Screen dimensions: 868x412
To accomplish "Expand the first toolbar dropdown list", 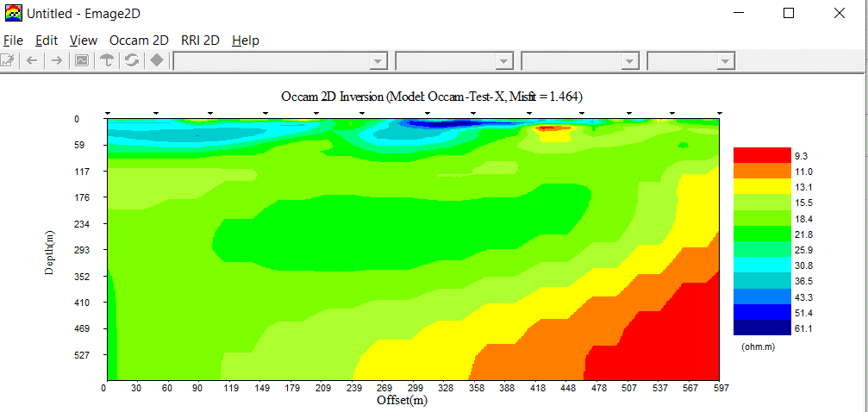I will click(378, 61).
